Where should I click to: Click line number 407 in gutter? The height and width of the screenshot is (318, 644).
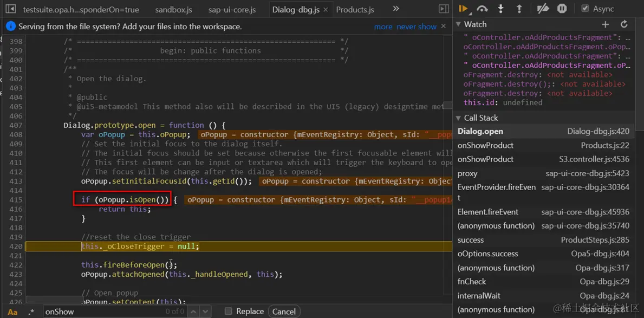click(16, 125)
